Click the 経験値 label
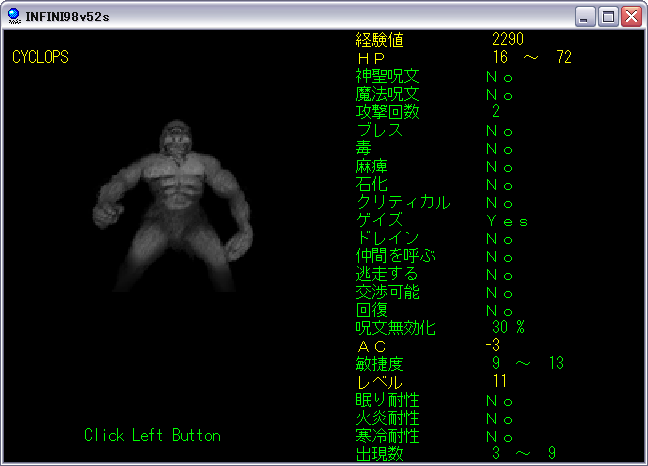The image size is (648, 466). [x=379, y=40]
